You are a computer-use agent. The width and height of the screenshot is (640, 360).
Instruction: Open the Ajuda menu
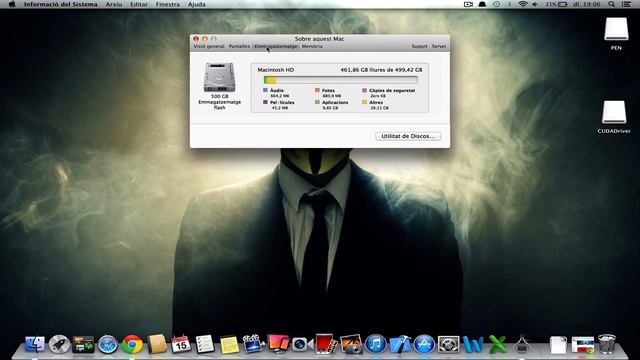pos(196,4)
